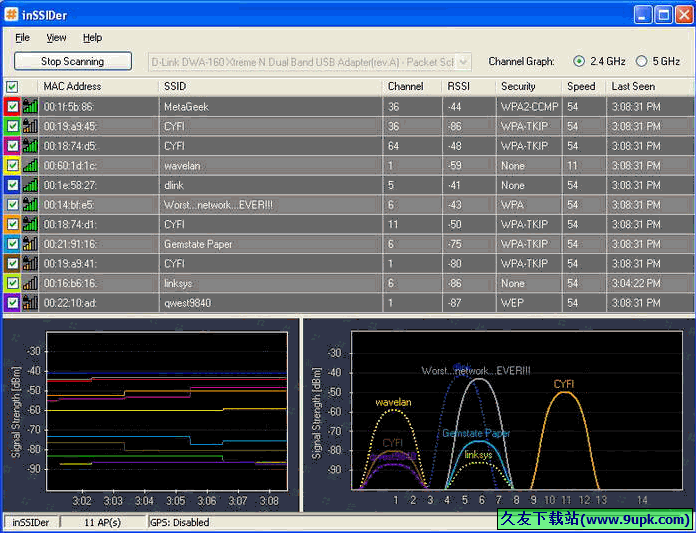This screenshot has height=533, width=696.
Task: Open the File menu
Action: [x=22, y=38]
